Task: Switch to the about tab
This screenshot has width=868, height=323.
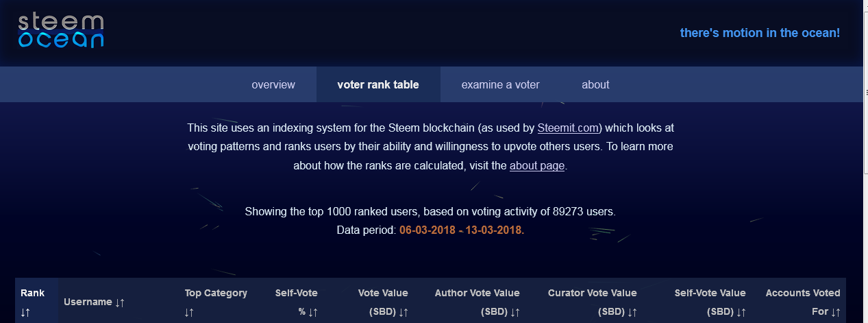Action: [595, 85]
